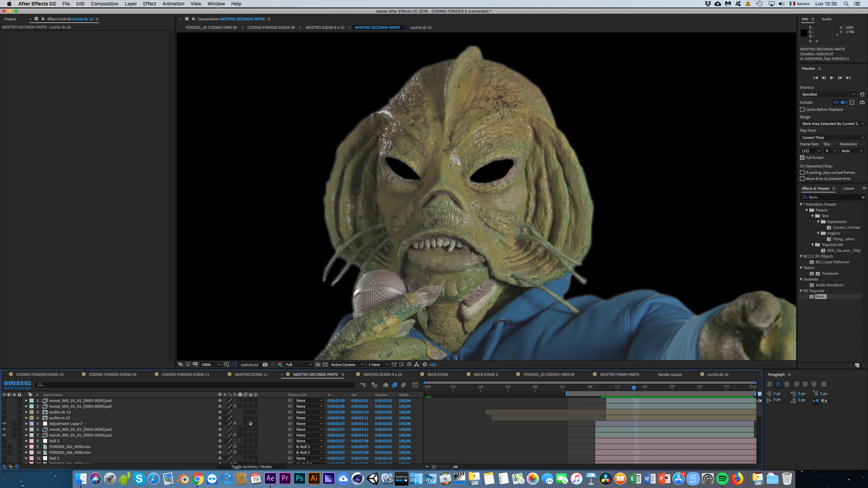Uncheck Full Screen preview option

click(x=802, y=158)
